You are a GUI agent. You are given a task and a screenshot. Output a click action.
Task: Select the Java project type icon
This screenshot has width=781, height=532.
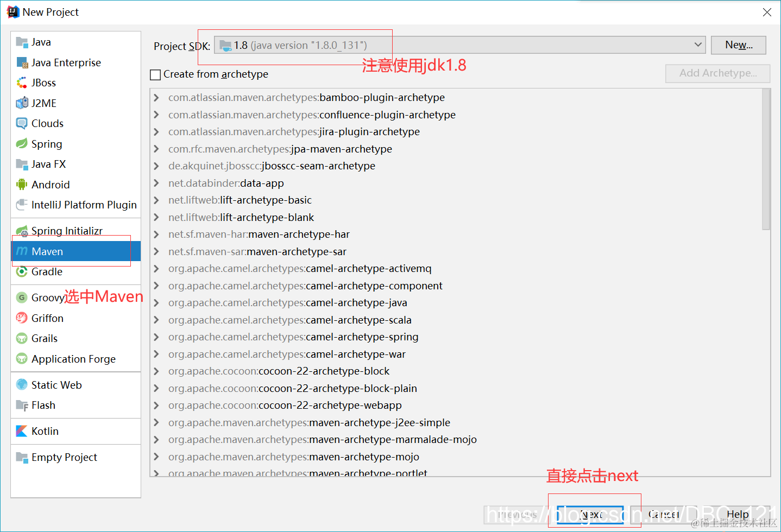point(22,42)
